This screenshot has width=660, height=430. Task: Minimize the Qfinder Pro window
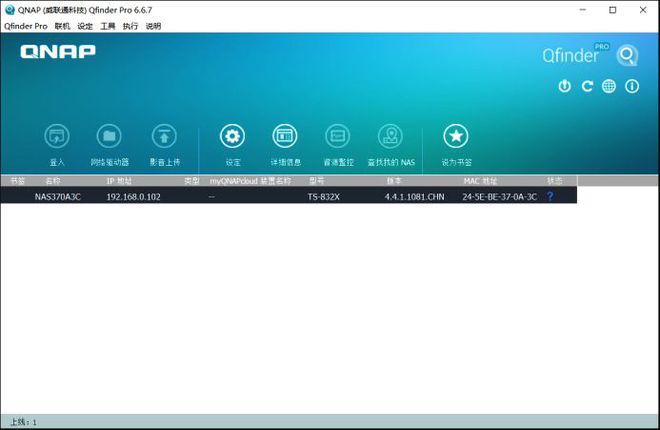583,10
